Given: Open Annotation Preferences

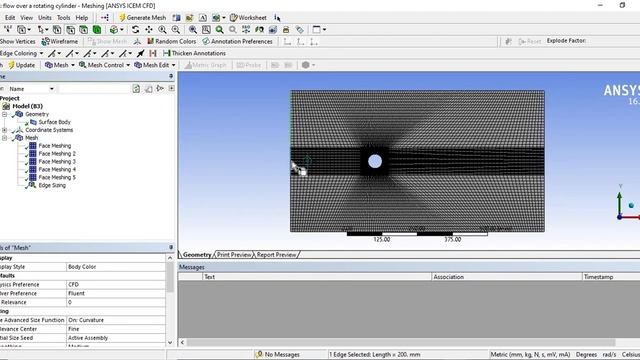Looking at the screenshot, I should pyautogui.click(x=237, y=41).
